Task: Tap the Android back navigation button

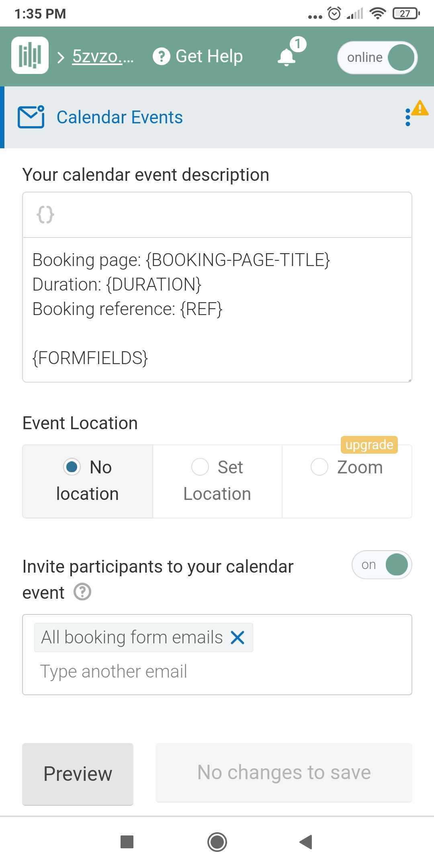Action: 306,842
